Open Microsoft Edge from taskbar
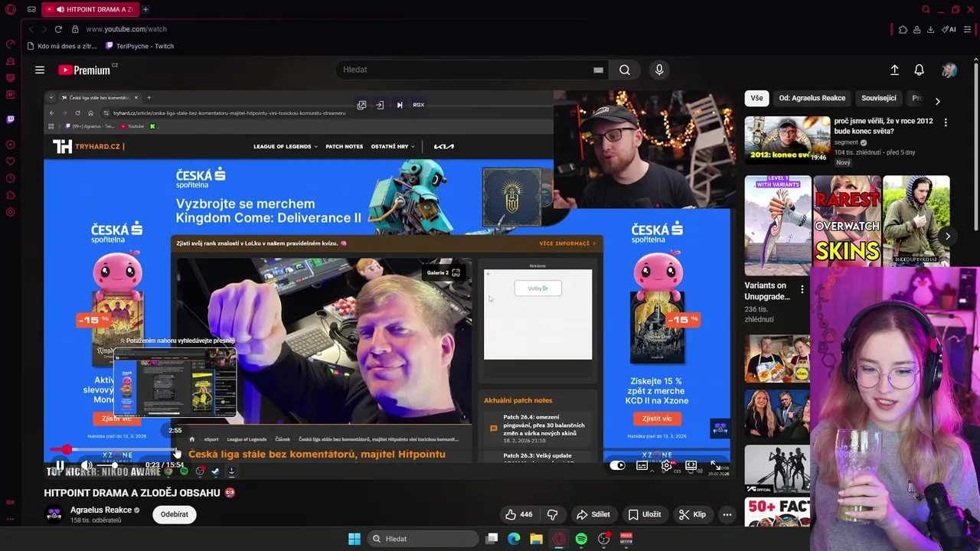Image resolution: width=980 pixels, height=551 pixels. [514, 539]
